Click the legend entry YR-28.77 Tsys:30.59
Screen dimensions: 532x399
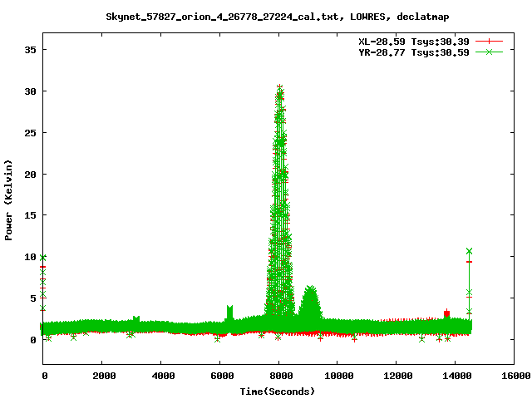414,52
